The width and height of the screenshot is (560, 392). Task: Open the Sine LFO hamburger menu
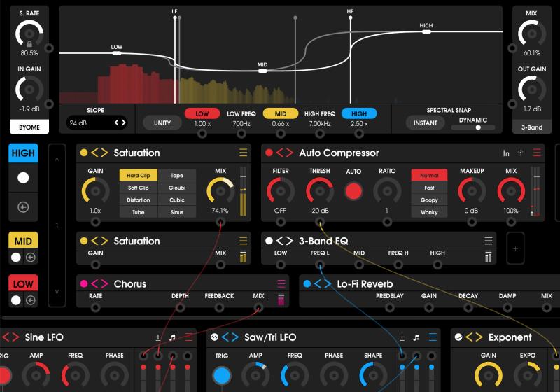click(189, 337)
